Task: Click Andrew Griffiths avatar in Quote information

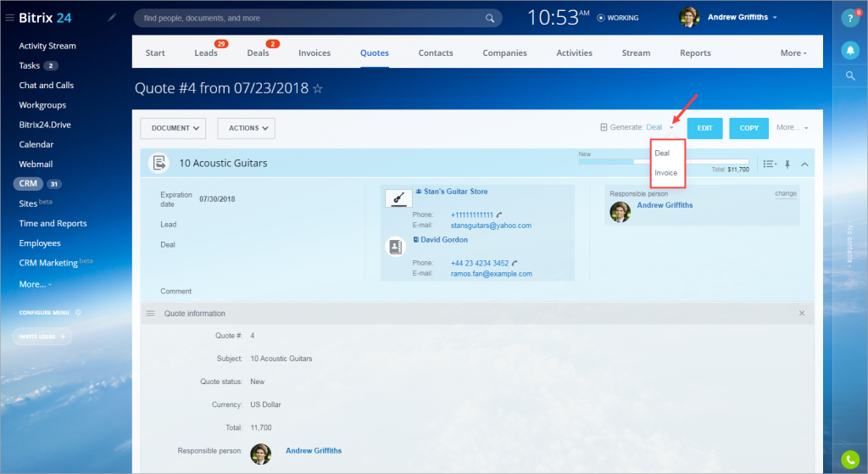Action: click(x=261, y=454)
